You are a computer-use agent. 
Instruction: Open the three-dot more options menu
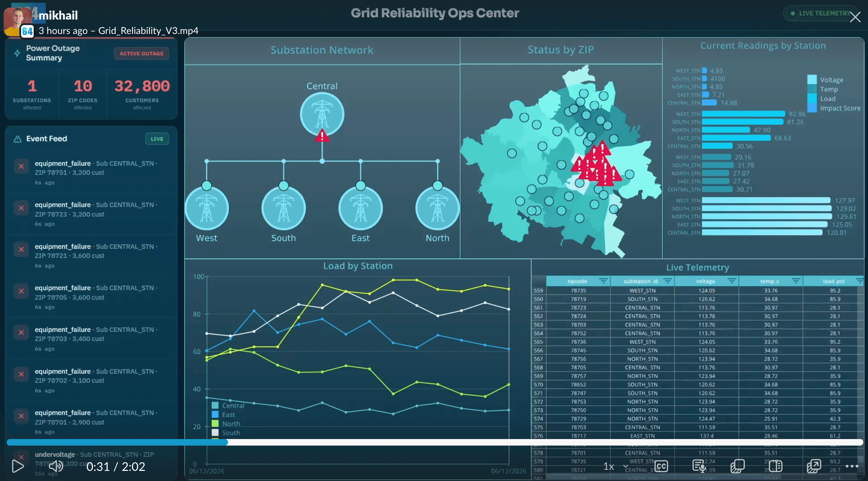(x=852, y=466)
